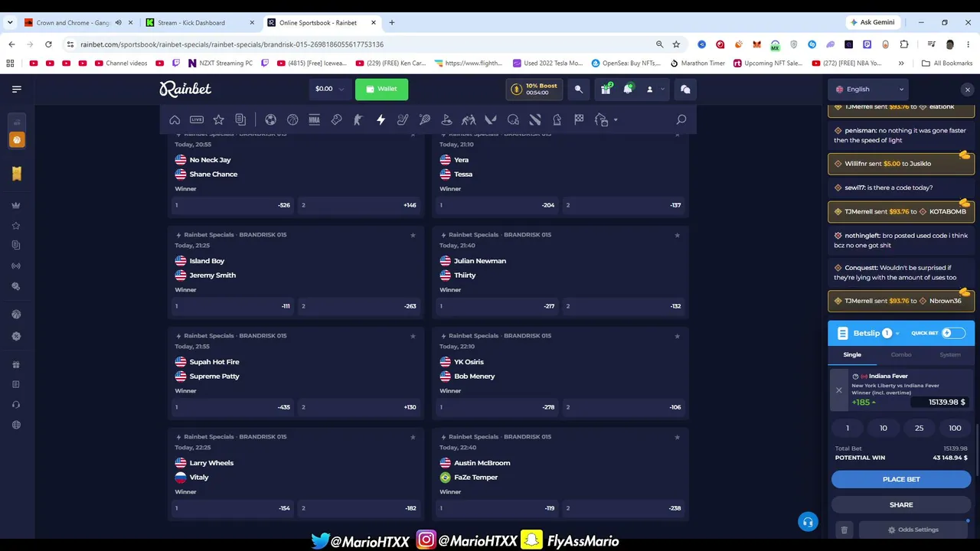The height and width of the screenshot is (551, 980).
Task: Click the PLACE BET button
Action: tap(901, 479)
